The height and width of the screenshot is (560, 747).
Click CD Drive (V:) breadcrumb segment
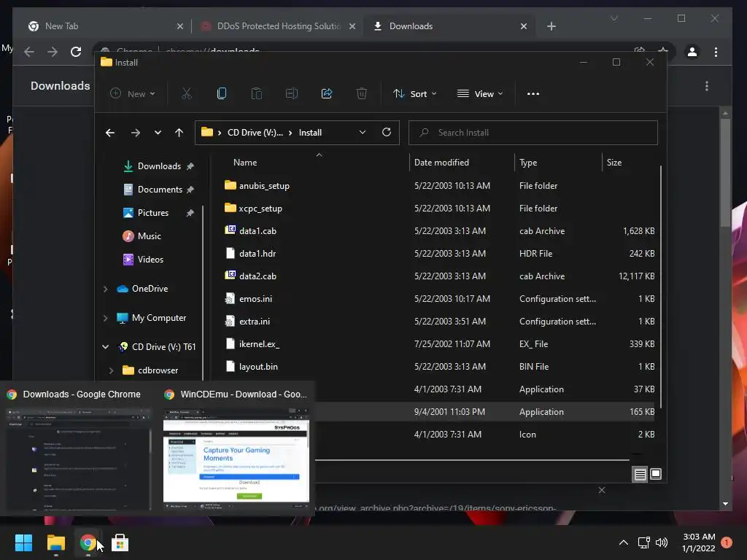pos(255,133)
